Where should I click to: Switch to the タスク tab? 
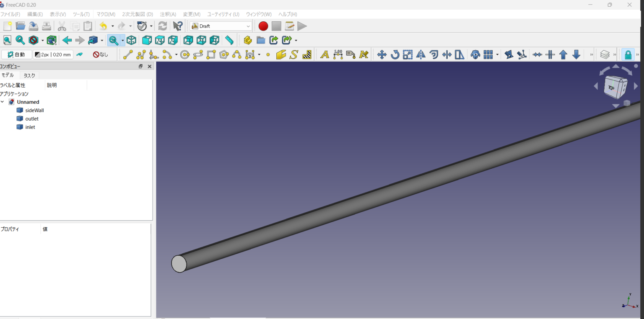tap(29, 75)
